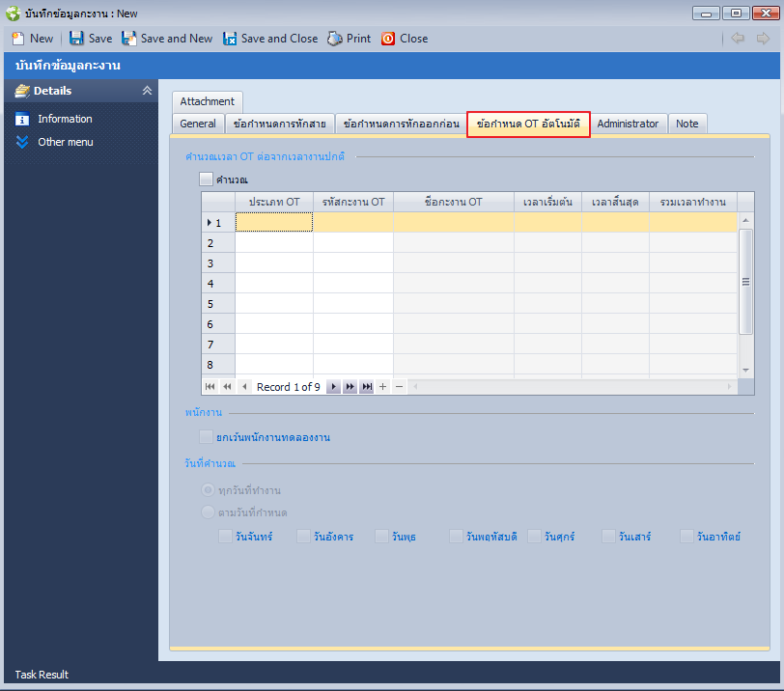
Task: Click the Save and Close icon
Action: (x=230, y=39)
